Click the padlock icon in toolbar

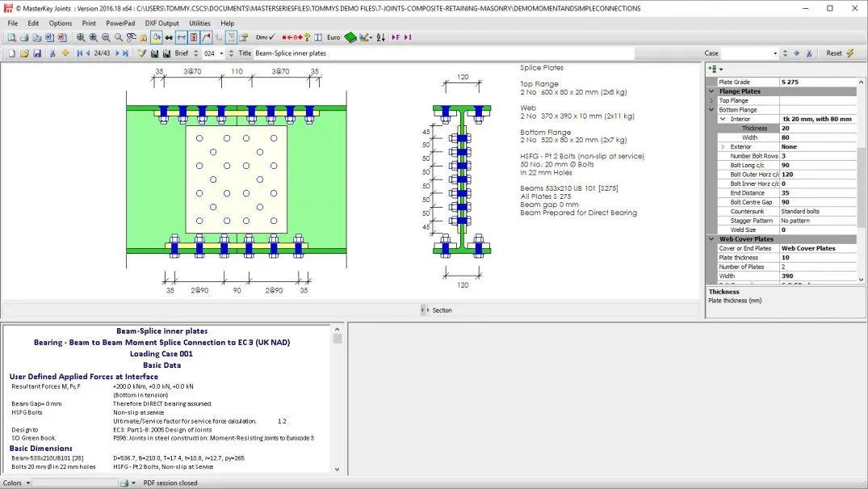point(144,37)
